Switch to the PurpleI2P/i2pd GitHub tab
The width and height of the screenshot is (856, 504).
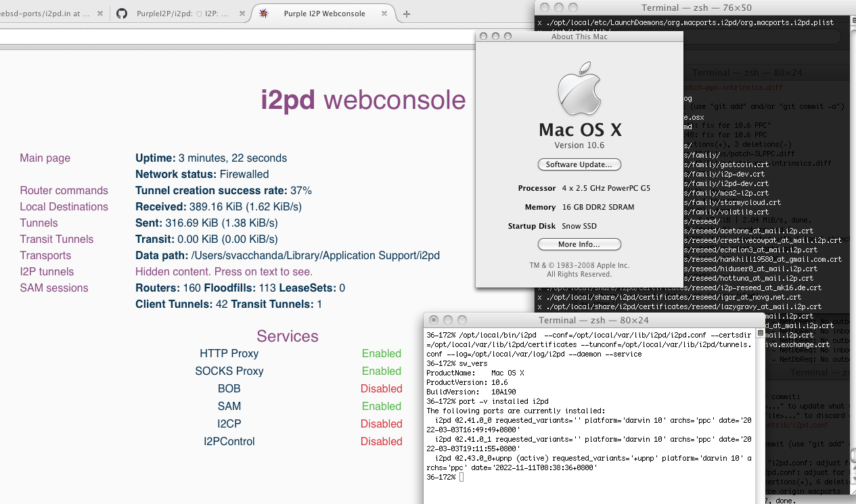[x=183, y=14]
